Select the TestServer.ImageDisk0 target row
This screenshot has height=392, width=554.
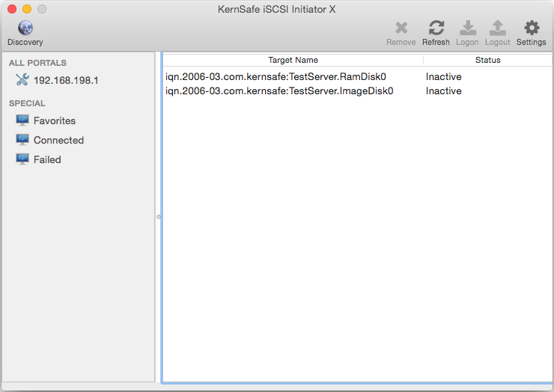357,91
